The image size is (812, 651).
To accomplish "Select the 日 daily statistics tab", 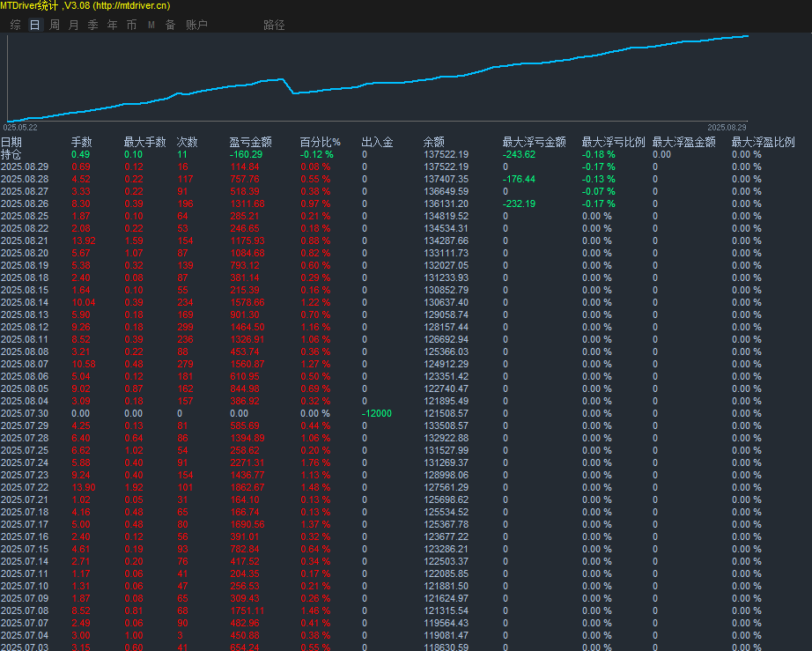I will [35, 25].
